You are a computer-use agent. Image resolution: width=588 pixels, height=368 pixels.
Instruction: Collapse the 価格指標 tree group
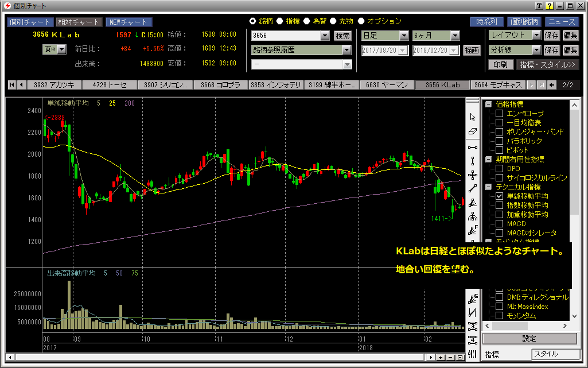[x=488, y=104]
